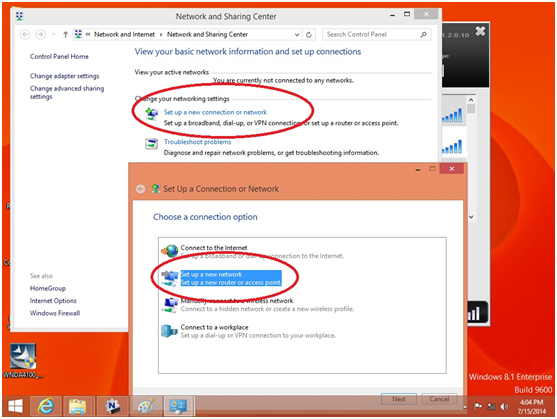This screenshot has height=419, width=557.
Task: Minimize the Set Up a Connection wizard window
Action: [418, 169]
